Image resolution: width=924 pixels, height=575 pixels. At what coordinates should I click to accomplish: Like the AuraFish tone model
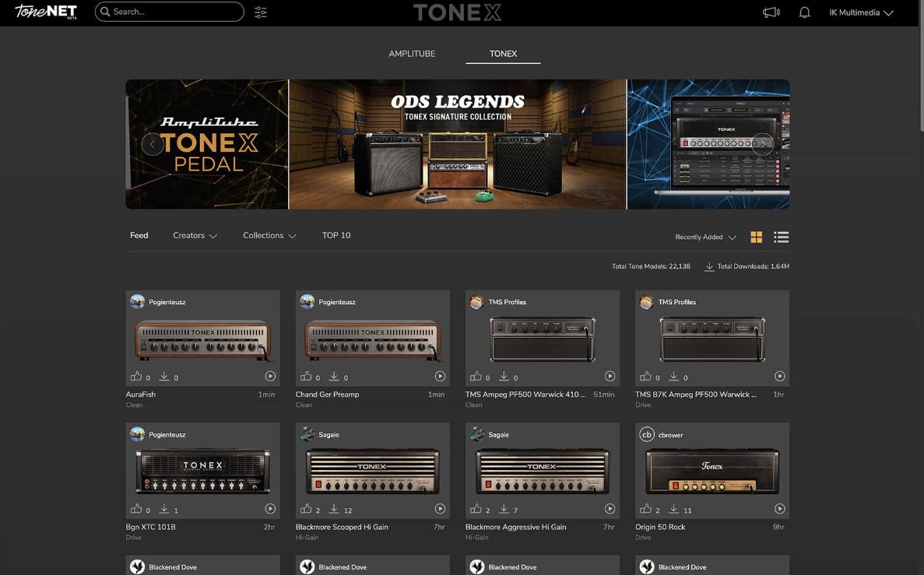point(136,377)
